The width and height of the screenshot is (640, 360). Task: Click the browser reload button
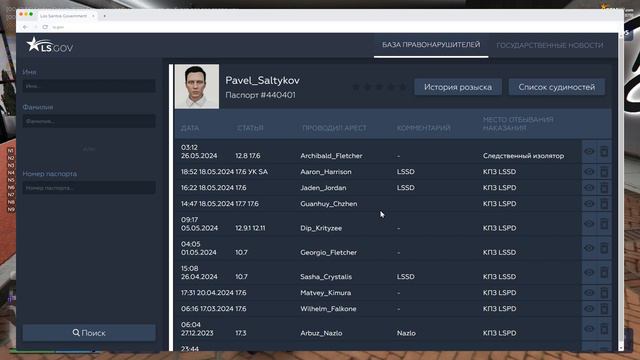click(x=45, y=27)
